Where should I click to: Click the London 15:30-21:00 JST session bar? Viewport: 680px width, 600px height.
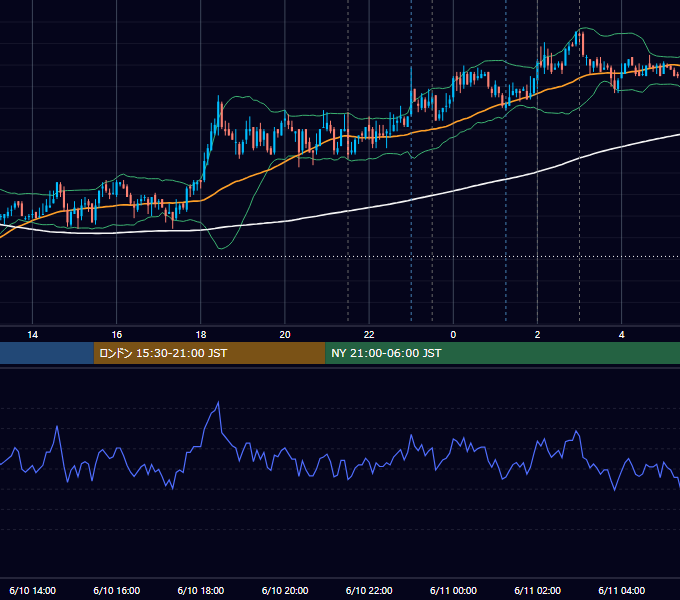click(x=209, y=353)
